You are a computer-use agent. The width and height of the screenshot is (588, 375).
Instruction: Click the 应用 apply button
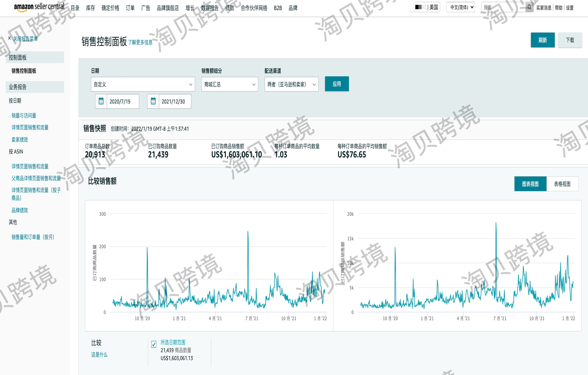[x=337, y=84]
